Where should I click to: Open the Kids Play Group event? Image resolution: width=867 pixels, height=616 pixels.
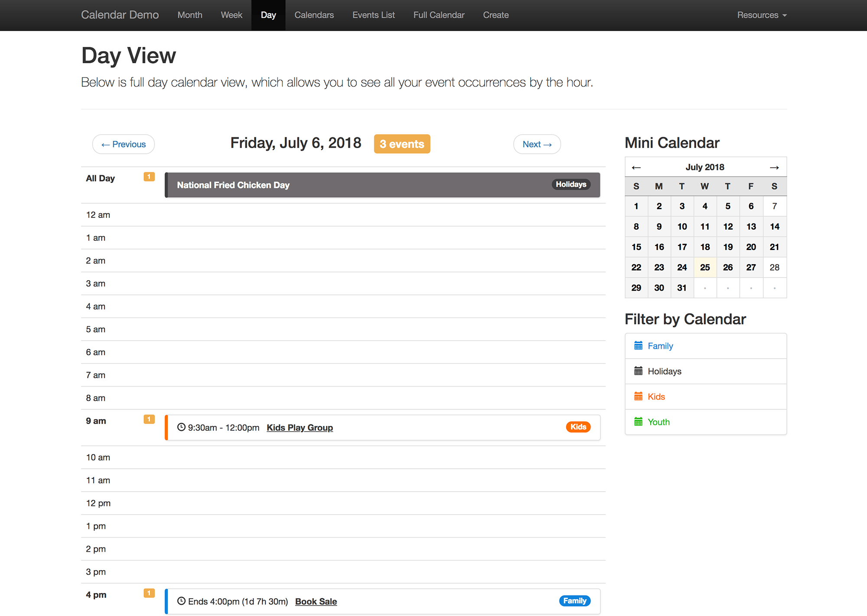pos(300,427)
